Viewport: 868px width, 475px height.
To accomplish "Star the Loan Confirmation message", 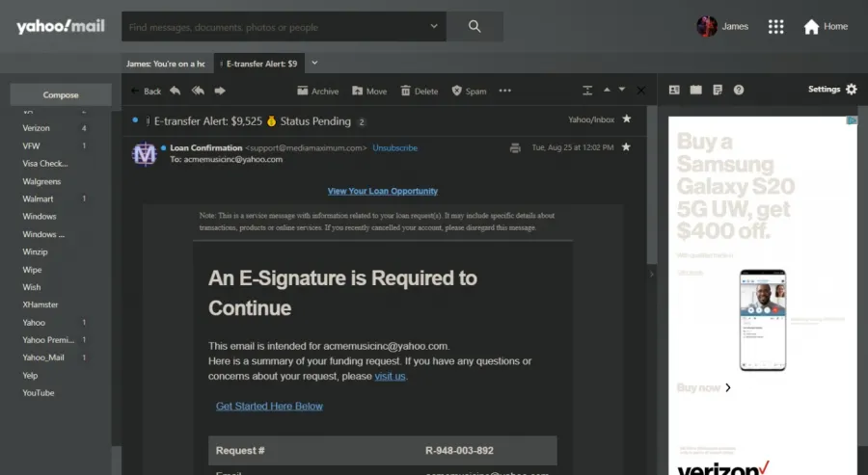I will 626,147.
